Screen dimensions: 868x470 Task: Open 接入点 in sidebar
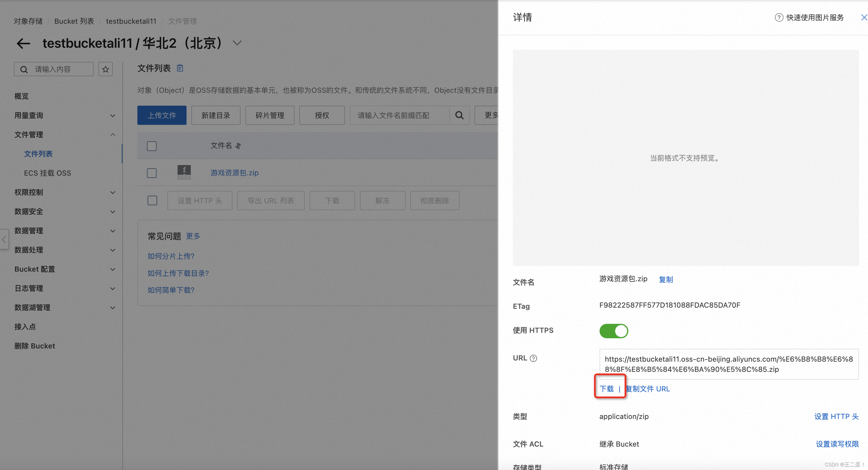[x=25, y=327]
